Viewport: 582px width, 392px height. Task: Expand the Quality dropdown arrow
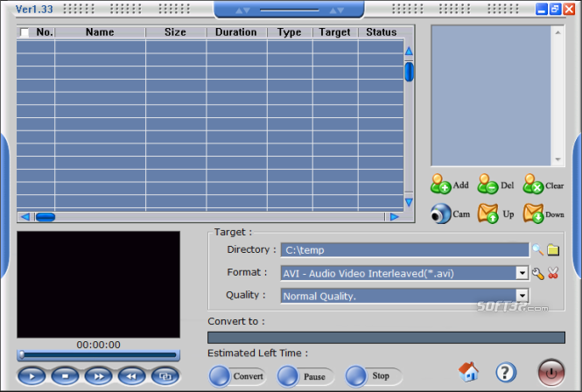tap(522, 296)
